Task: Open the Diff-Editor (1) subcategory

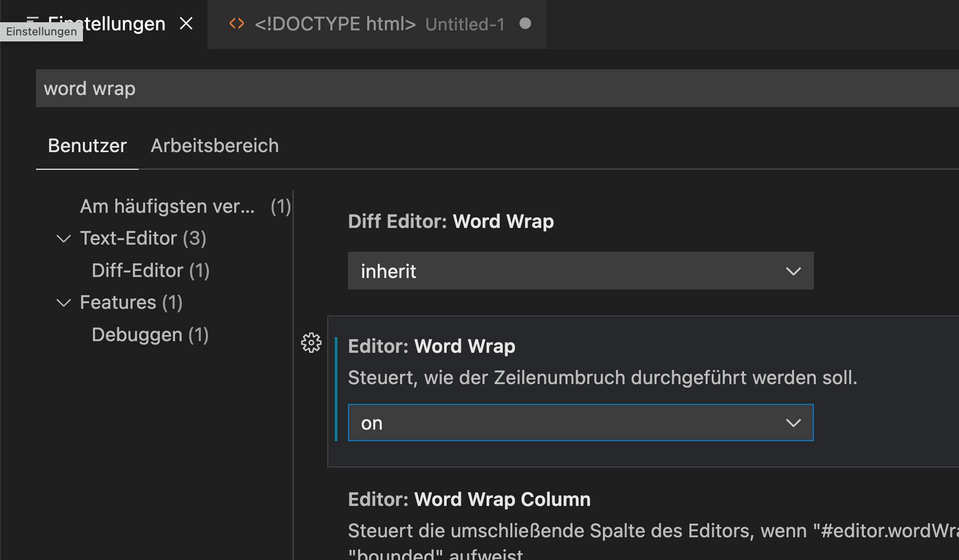Action: pyautogui.click(x=151, y=270)
